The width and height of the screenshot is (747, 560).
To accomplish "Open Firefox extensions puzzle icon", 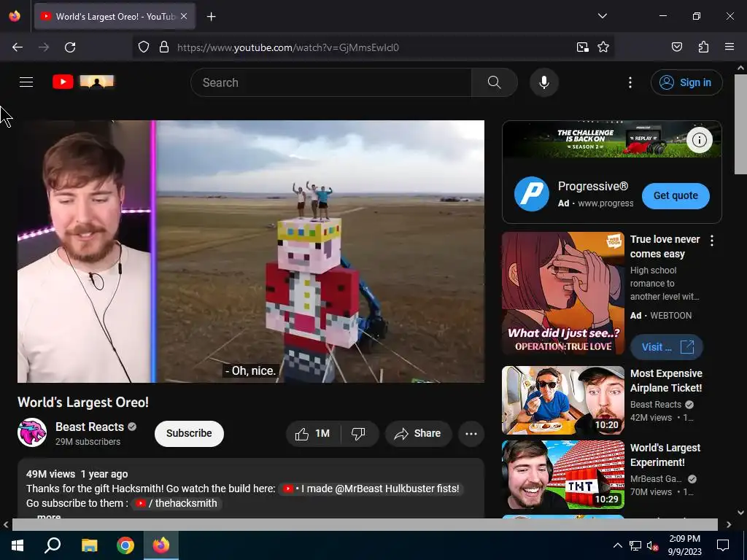I will pyautogui.click(x=703, y=47).
